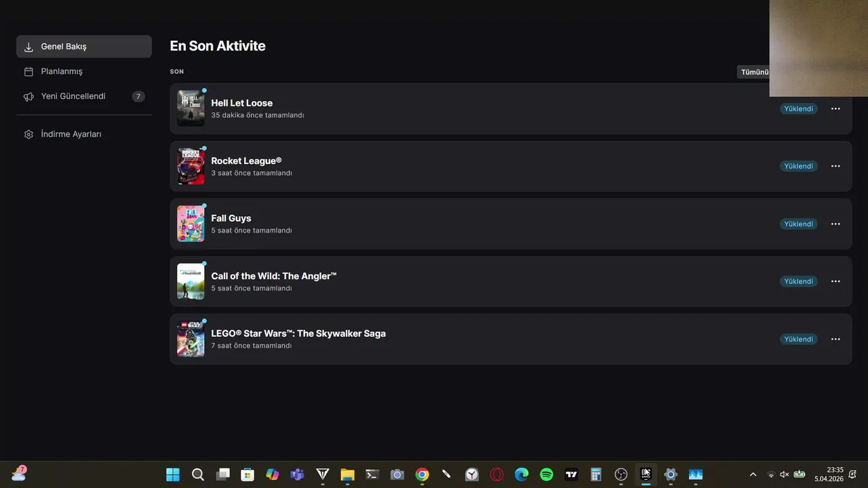Open Windows Search from the taskbar
Image resolution: width=868 pixels, height=488 pixels.
coord(198,474)
